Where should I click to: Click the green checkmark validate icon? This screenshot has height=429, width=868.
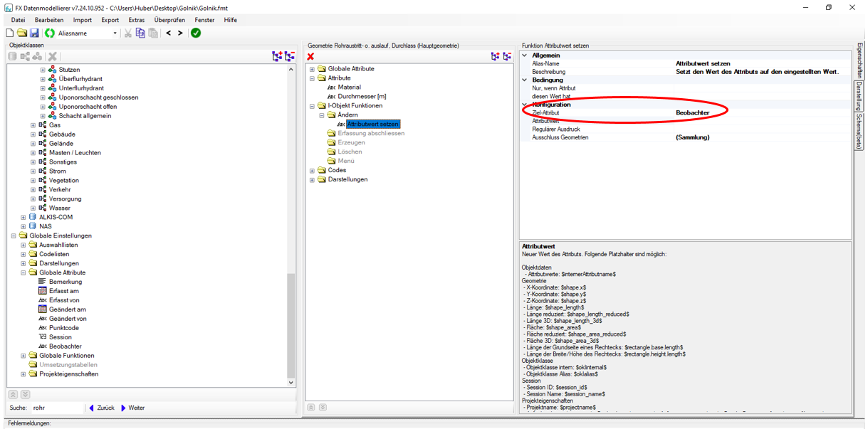196,33
